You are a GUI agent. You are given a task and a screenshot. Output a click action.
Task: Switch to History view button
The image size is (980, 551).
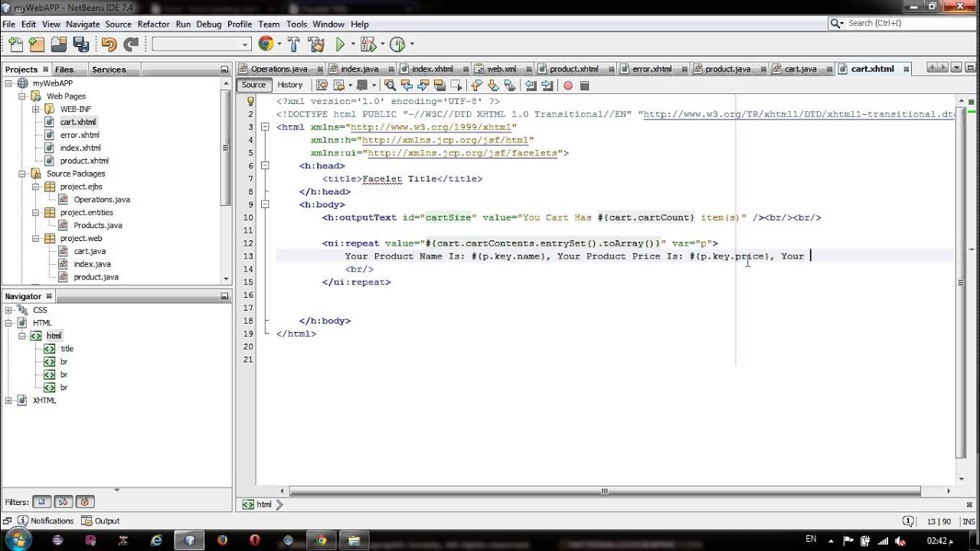[289, 85]
